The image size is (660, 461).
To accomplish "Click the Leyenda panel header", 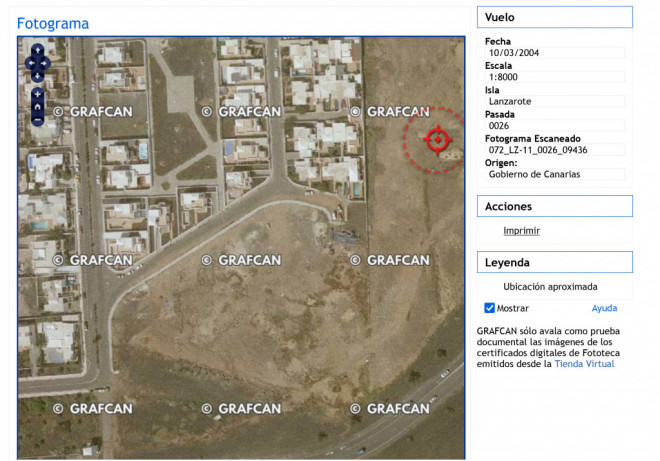I will [x=554, y=262].
